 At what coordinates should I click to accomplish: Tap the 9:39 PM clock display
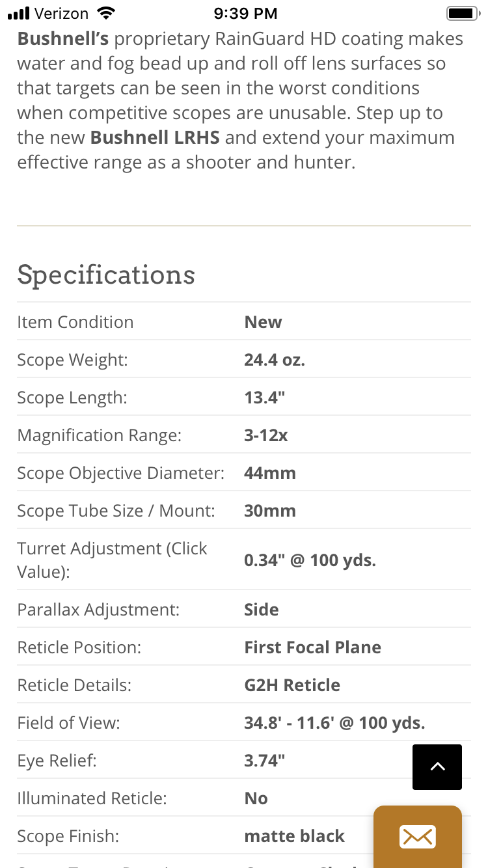(245, 13)
